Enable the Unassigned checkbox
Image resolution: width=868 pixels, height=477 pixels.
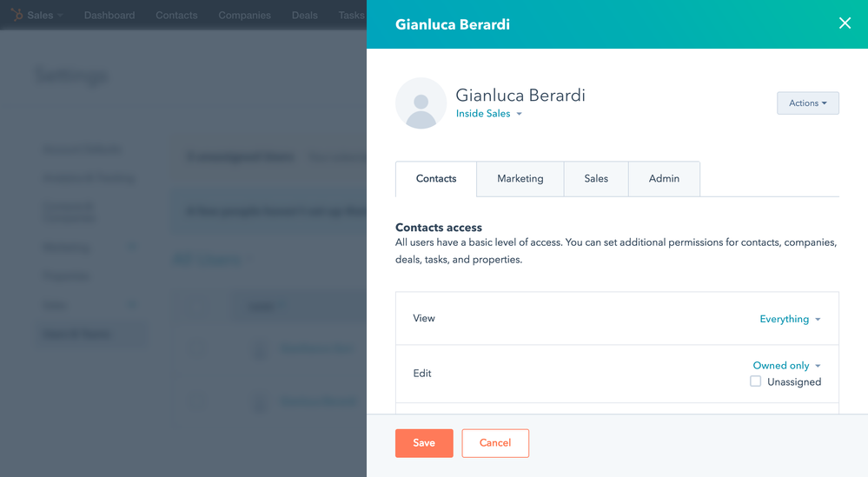(x=756, y=381)
